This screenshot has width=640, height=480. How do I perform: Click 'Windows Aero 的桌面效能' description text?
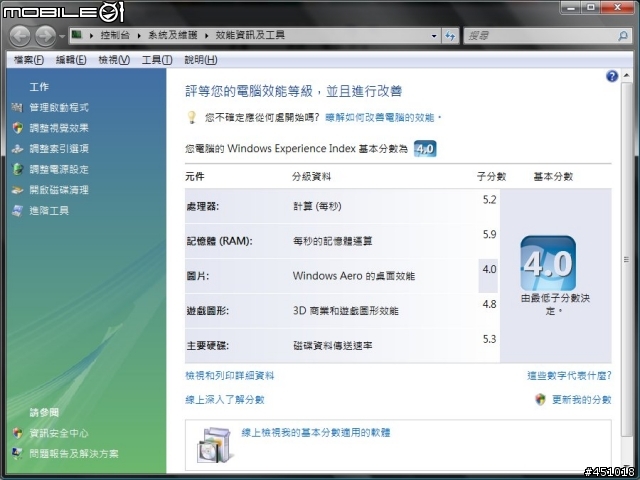coord(353,276)
